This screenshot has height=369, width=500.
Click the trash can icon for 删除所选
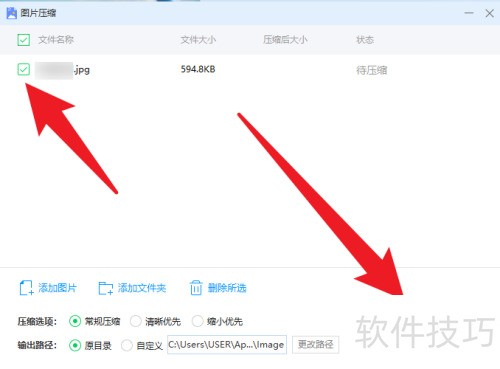(196, 288)
